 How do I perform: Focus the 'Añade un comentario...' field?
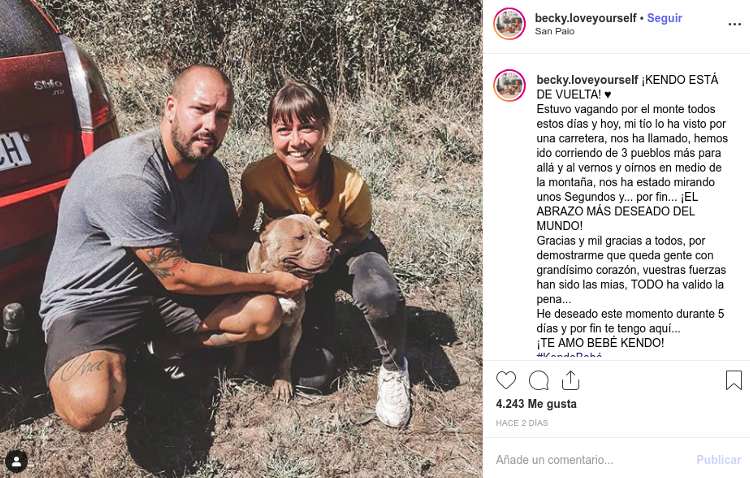[593, 460]
